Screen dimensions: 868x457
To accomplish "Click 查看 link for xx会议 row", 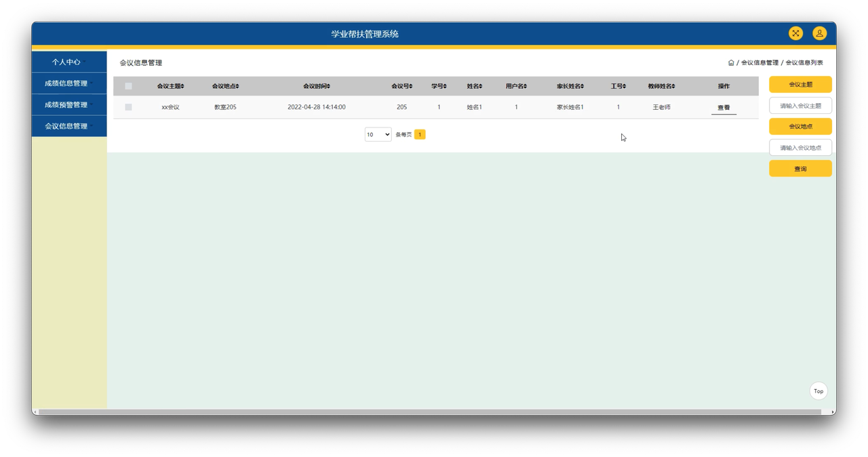I will point(724,108).
